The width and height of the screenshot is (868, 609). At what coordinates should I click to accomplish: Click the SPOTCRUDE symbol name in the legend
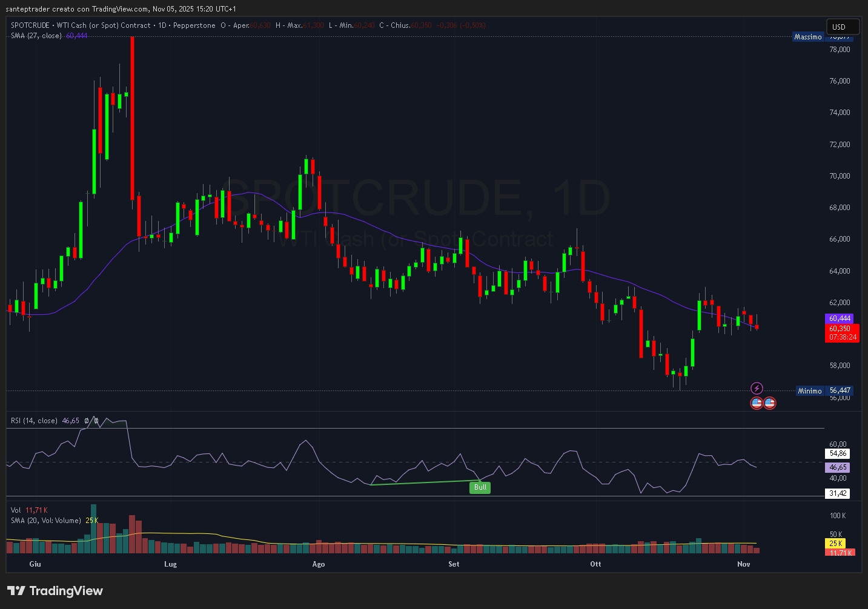click(30, 25)
